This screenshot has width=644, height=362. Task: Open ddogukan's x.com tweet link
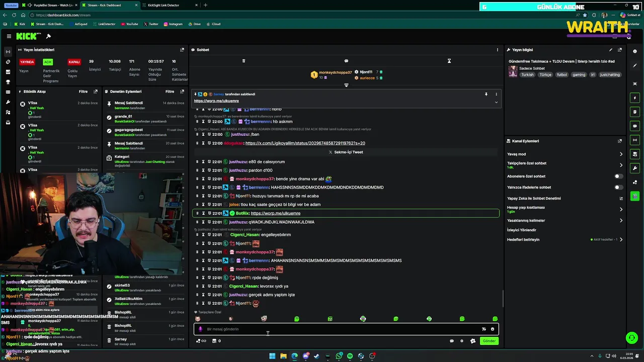point(305,143)
